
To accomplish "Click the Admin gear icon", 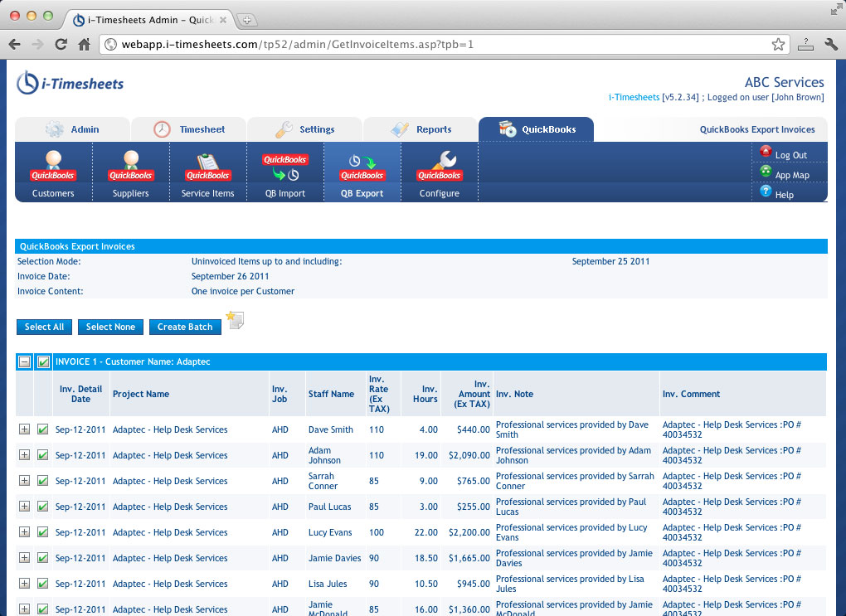I will click(x=54, y=129).
